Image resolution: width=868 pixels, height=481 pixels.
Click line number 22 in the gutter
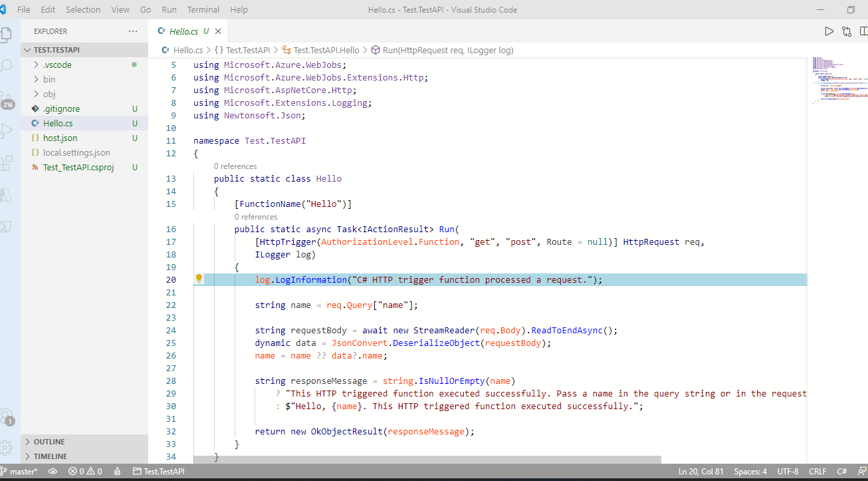[171, 305]
